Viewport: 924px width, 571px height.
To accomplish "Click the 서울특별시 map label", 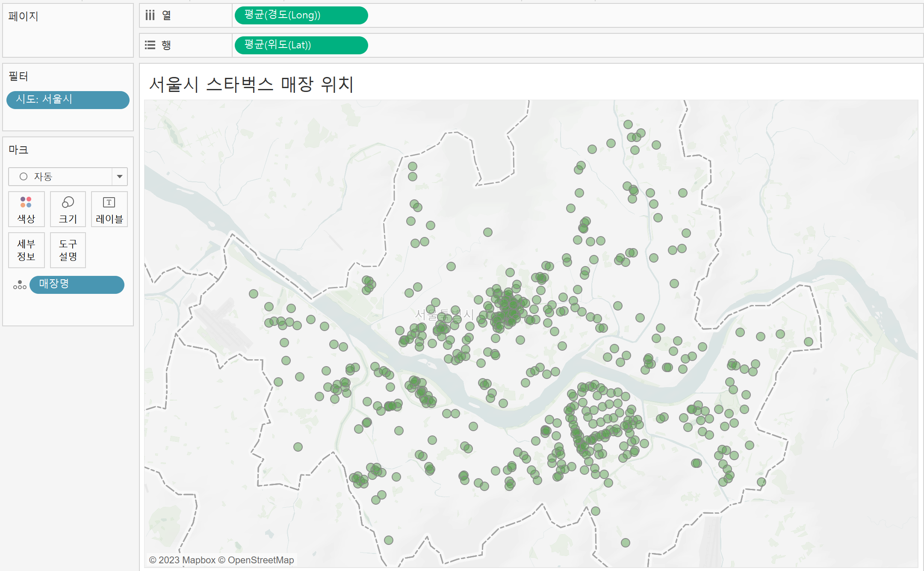I will (x=444, y=315).
